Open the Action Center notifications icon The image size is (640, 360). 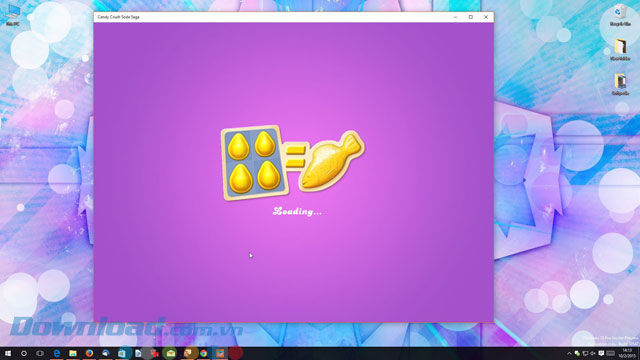click(x=601, y=353)
